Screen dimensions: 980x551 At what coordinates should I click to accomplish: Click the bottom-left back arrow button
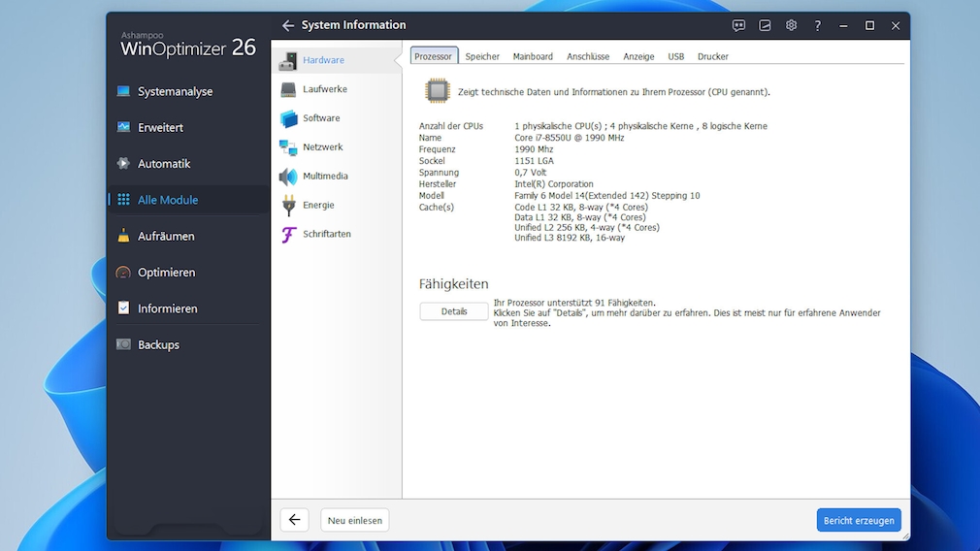point(294,520)
